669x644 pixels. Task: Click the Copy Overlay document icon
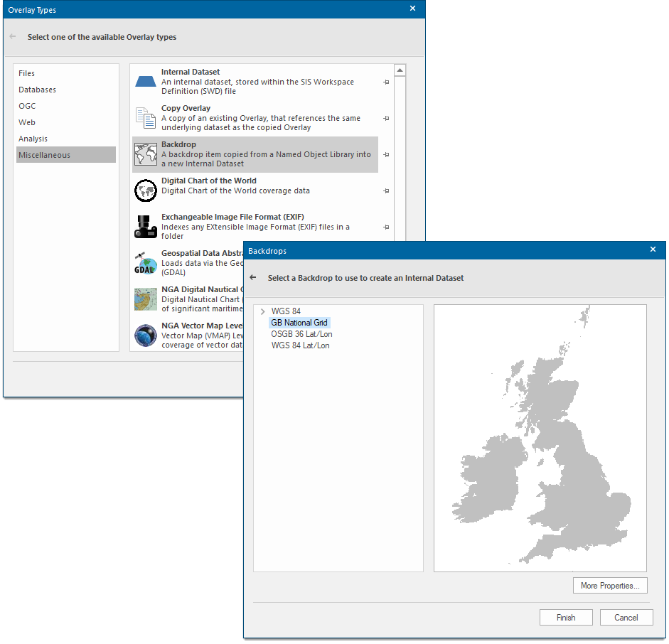point(146,118)
